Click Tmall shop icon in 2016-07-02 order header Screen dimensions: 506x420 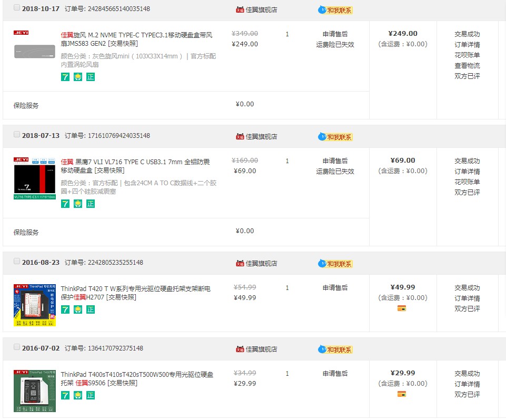click(240, 349)
